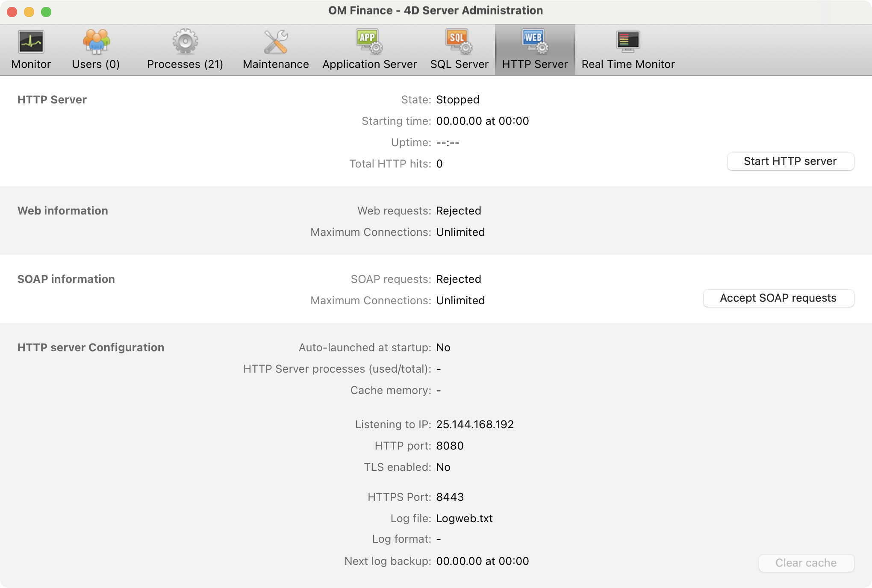This screenshot has width=872, height=588.
Task: Open the Processes gear icon
Action: (x=185, y=41)
